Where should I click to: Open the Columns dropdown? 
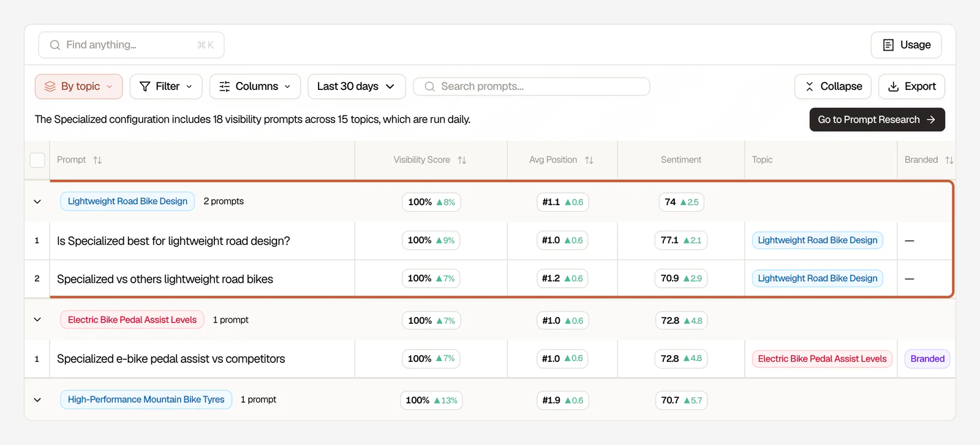(x=255, y=86)
